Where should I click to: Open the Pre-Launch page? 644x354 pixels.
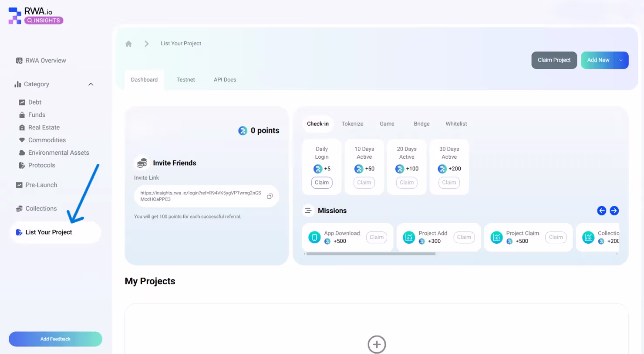tap(41, 185)
